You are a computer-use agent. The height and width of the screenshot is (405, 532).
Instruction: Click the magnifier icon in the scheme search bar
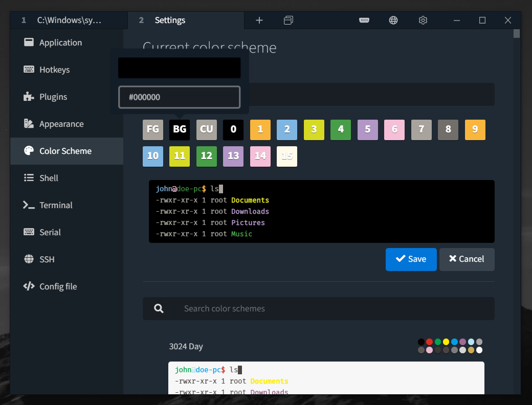(159, 308)
